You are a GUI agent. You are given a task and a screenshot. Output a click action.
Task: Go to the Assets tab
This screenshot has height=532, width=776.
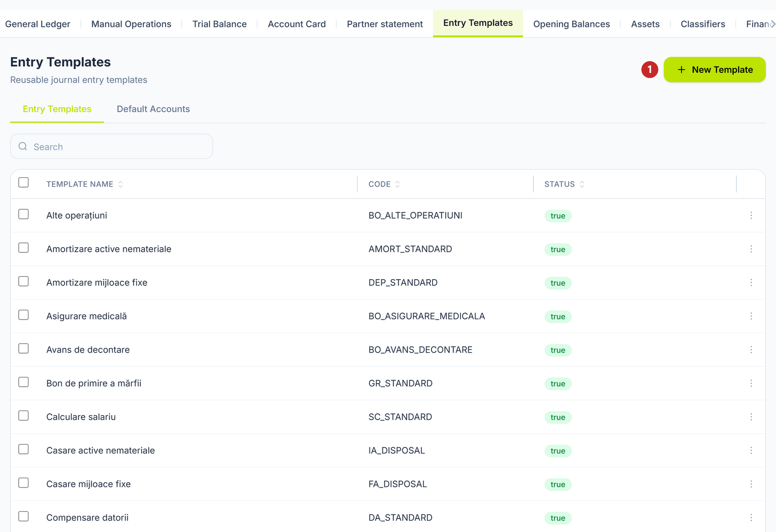click(x=645, y=24)
